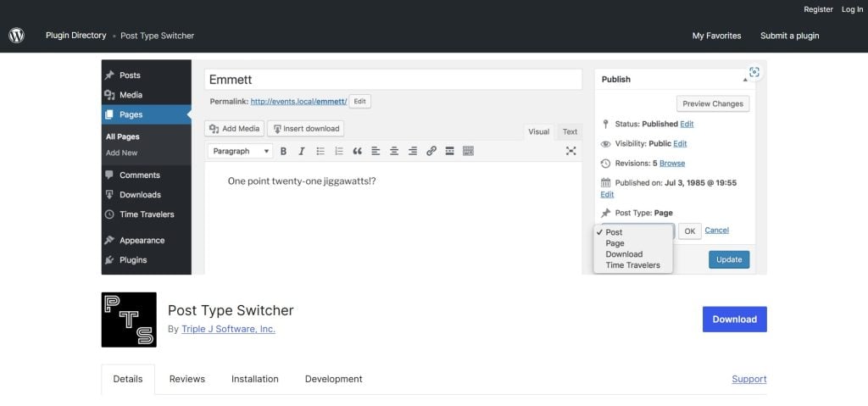Click the blockquote icon in editor toolbar
Image resolution: width=868 pixels, height=406 pixels.
pos(357,151)
